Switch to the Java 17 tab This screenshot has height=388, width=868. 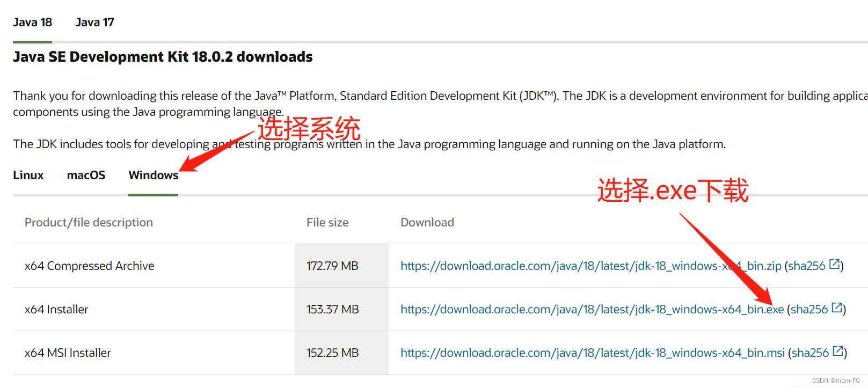click(94, 23)
